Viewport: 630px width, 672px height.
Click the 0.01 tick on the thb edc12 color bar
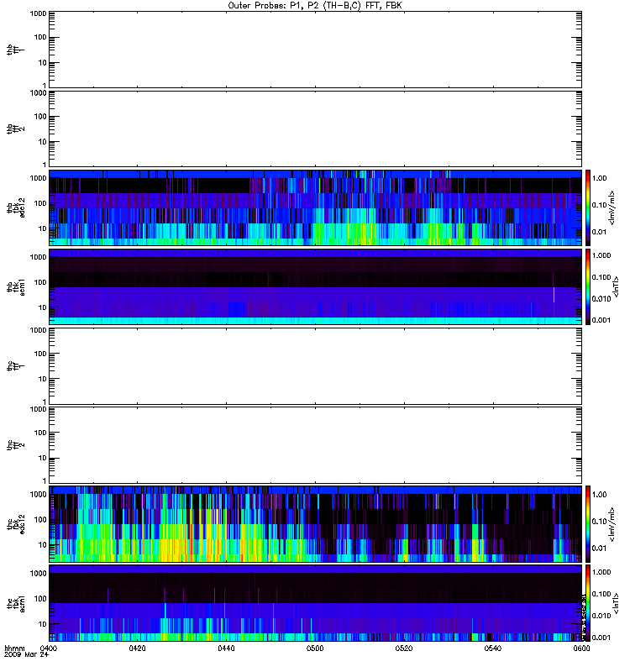[599, 232]
